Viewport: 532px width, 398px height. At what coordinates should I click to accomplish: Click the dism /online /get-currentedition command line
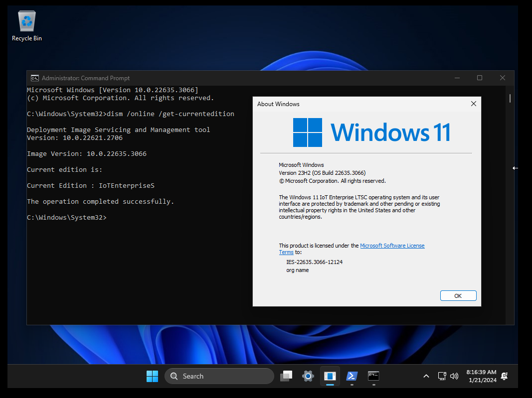[x=131, y=114]
